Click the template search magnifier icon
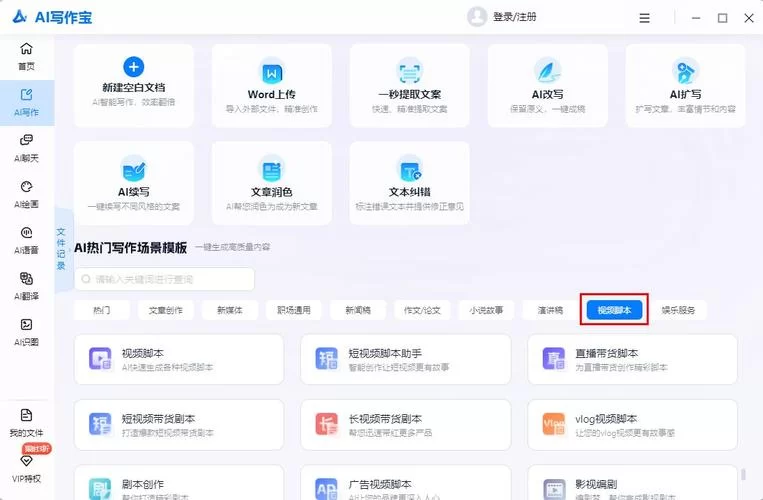763x500 pixels. (86, 279)
